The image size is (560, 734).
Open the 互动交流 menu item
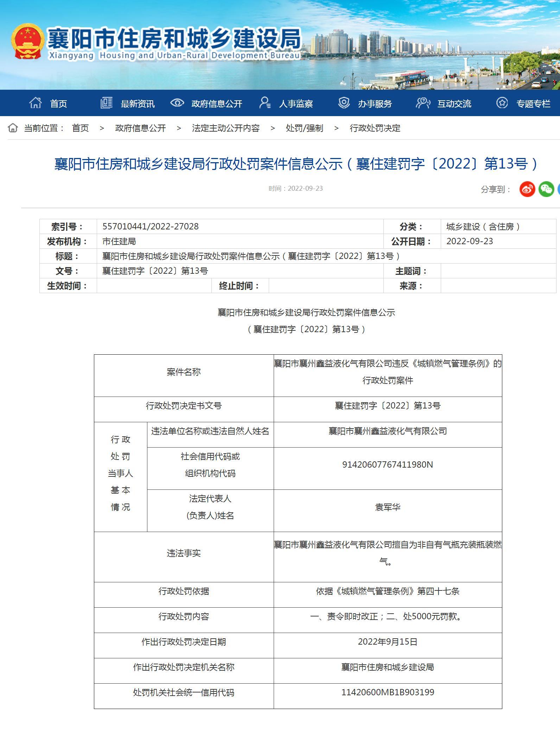(x=454, y=103)
